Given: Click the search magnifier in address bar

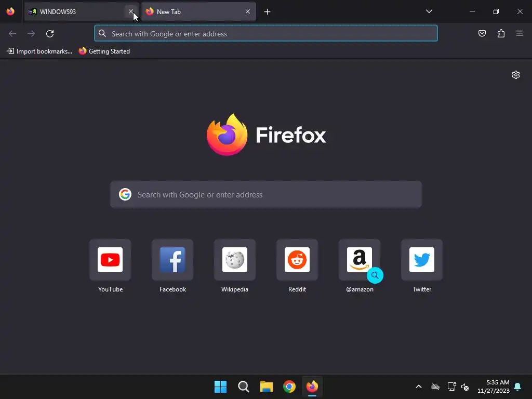Looking at the screenshot, I should point(102,33).
